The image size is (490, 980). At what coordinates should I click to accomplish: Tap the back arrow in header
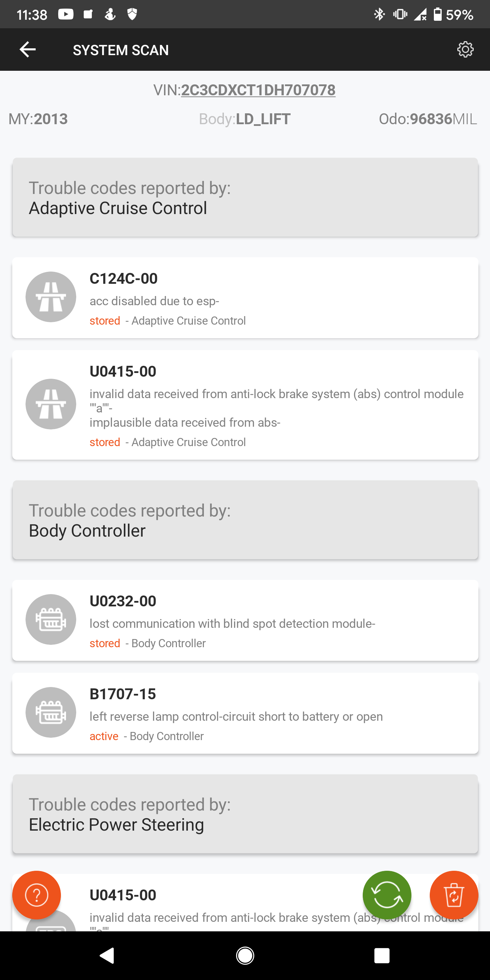[27, 49]
